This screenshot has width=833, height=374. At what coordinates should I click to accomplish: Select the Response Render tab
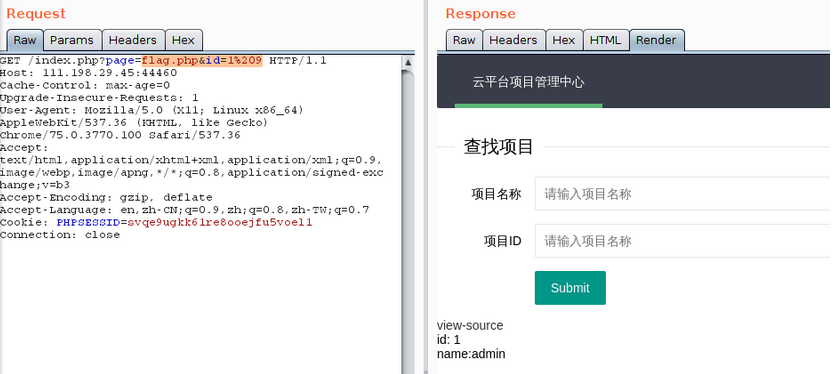pyautogui.click(x=656, y=40)
